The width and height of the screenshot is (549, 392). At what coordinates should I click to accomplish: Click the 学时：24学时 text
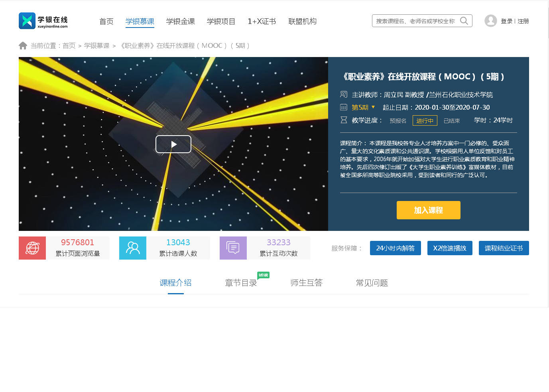click(x=493, y=120)
